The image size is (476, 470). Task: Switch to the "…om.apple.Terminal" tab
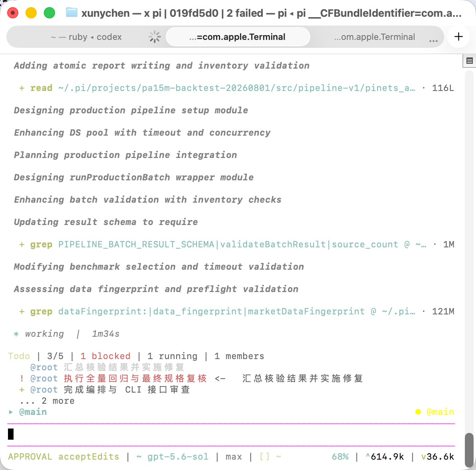374,37
